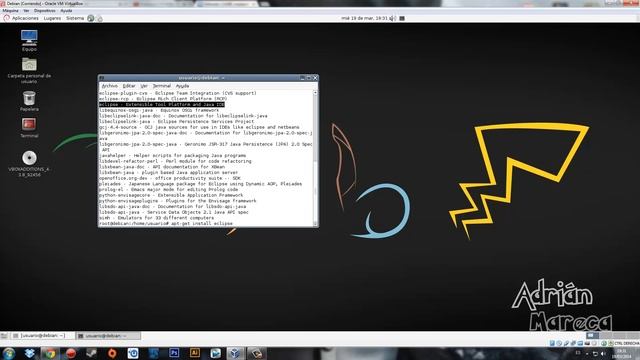Open Photoshop from Windows taskbar
This screenshot has height=360, width=640.
pos(174,353)
